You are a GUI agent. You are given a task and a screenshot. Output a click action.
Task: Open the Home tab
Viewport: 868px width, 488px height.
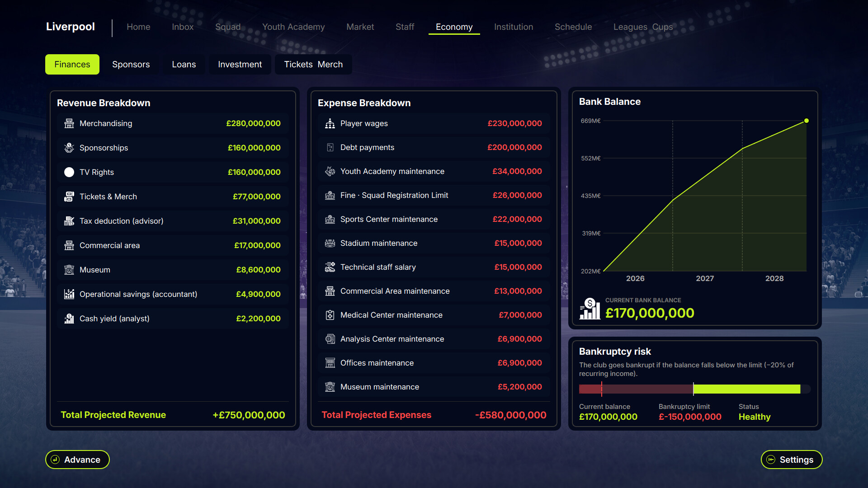pyautogui.click(x=138, y=27)
